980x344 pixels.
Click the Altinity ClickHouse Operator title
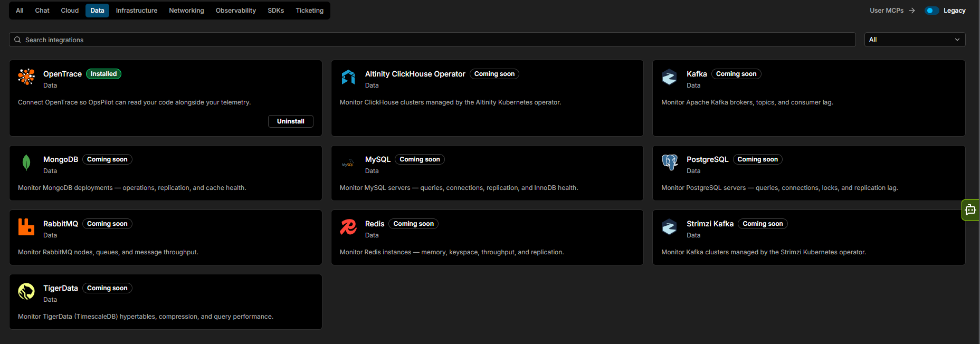click(415, 74)
